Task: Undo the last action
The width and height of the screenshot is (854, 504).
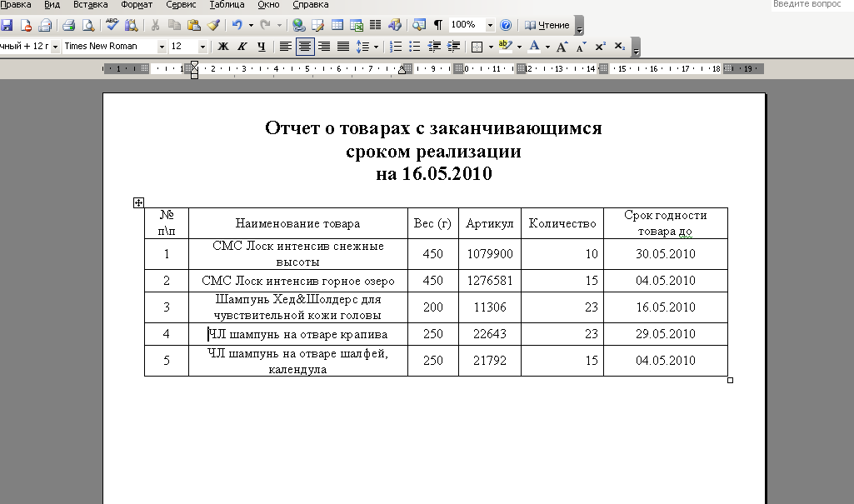Action: [x=237, y=25]
